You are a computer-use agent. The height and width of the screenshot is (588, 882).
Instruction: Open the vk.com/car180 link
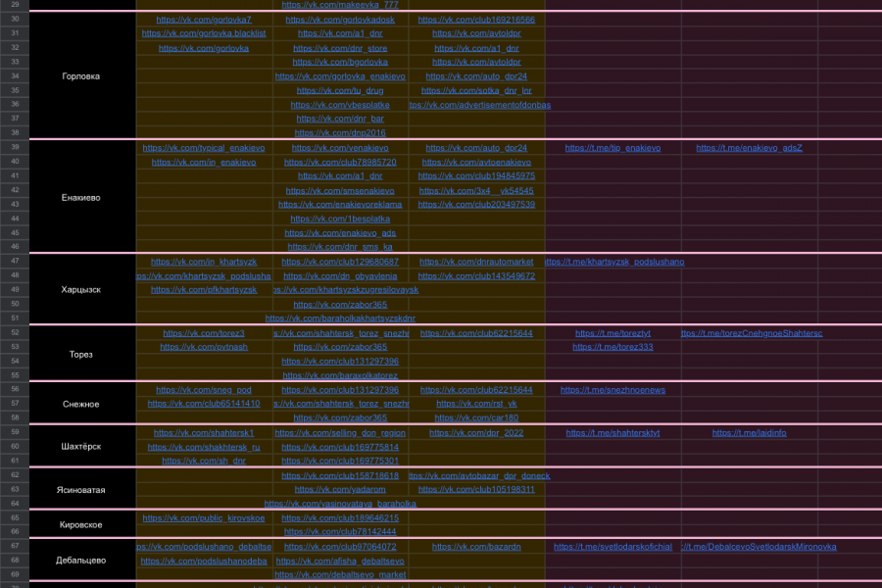click(476, 418)
